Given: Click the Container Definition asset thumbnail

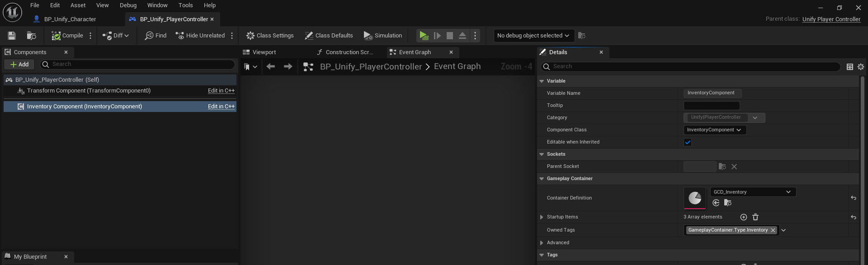Looking at the screenshot, I should click(x=695, y=198).
